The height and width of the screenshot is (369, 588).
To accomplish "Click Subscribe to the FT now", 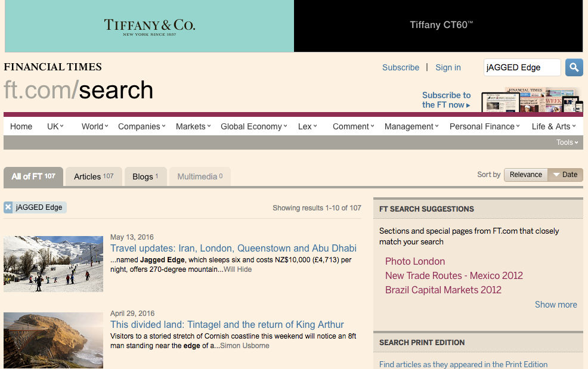I will click(446, 100).
